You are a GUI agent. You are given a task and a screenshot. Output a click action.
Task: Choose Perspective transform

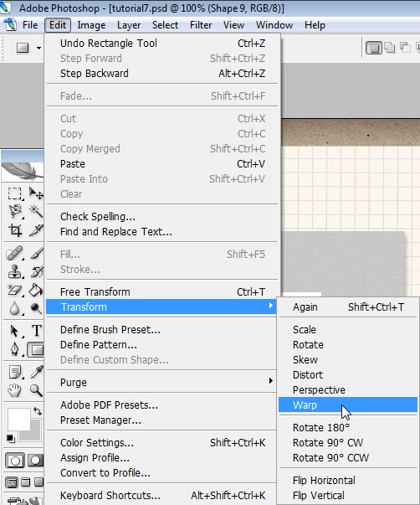(x=348, y=389)
